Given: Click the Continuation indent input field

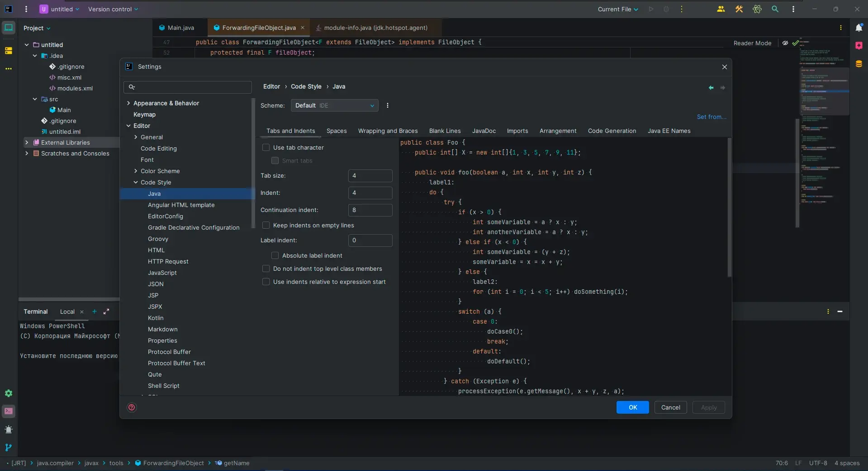Looking at the screenshot, I should point(370,210).
